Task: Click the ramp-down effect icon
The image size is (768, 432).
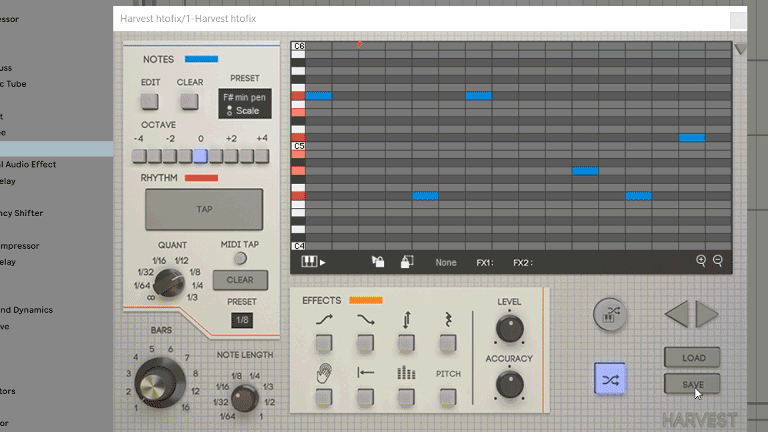Action: [365, 320]
